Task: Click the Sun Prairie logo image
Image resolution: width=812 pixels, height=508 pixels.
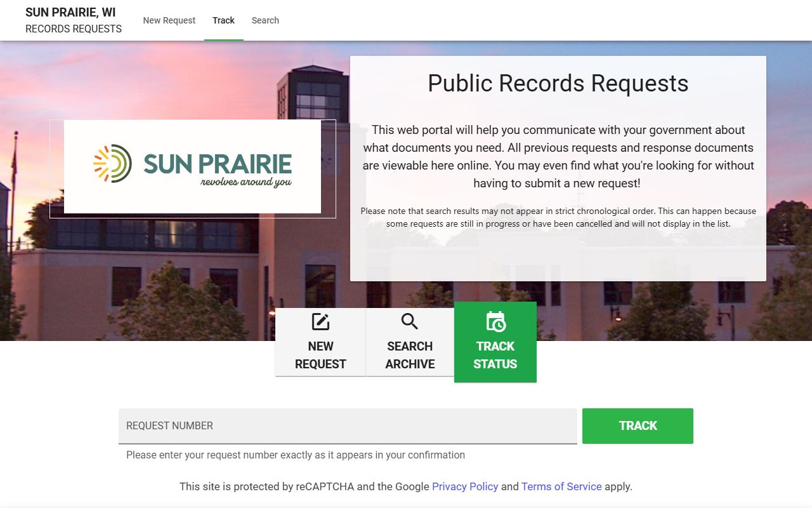Action: click(192, 166)
